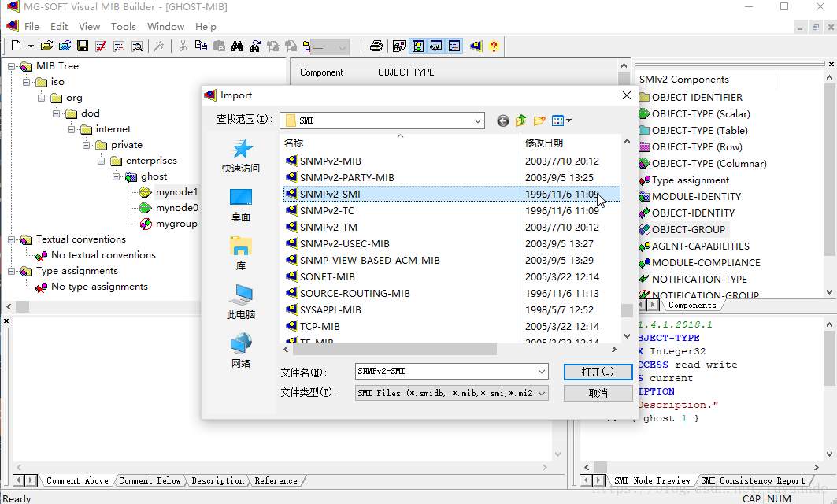The height and width of the screenshot is (504, 837).
Task: Go up one folder level in Import dialog
Action: click(x=521, y=120)
